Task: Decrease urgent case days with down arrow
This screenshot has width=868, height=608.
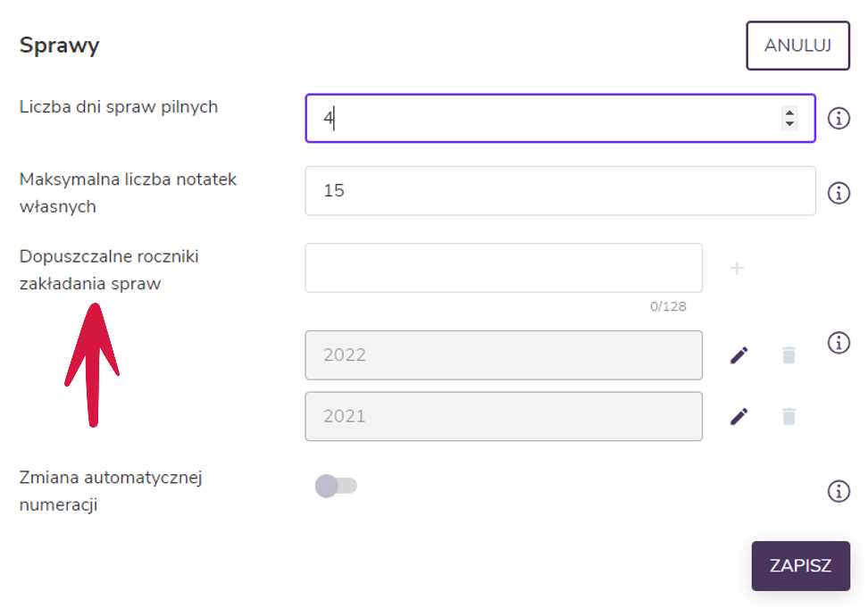Action: click(789, 124)
